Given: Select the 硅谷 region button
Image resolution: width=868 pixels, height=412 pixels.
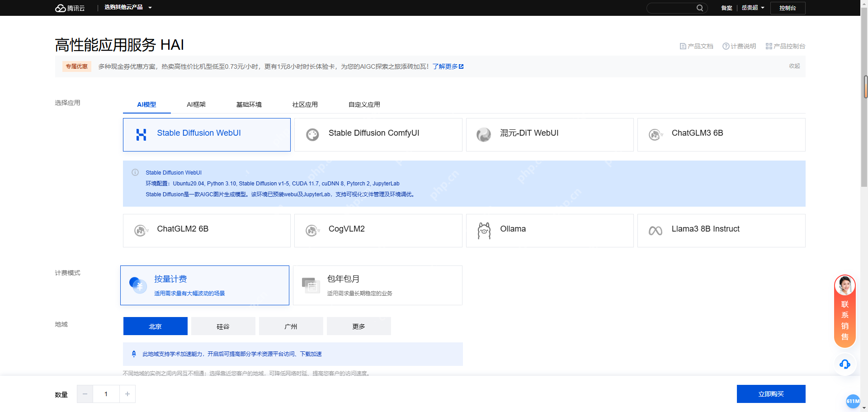Looking at the screenshot, I should [223, 326].
